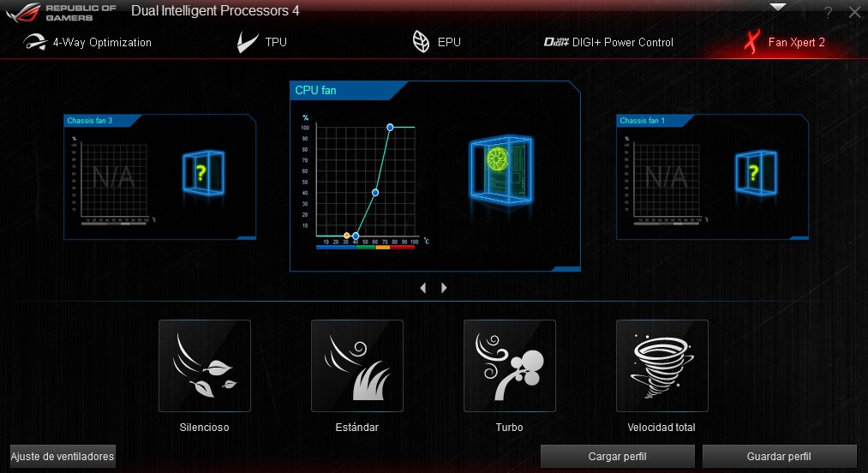868x473 pixels.
Task: Show next fan with right arrow
Action: pos(444,288)
